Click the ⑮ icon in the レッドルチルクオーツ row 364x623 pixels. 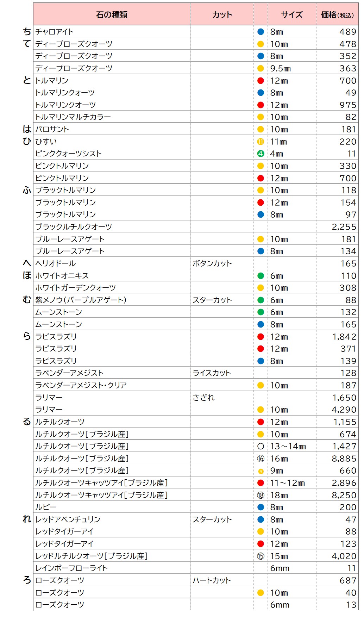pyautogui.click(x=261, y=556)
